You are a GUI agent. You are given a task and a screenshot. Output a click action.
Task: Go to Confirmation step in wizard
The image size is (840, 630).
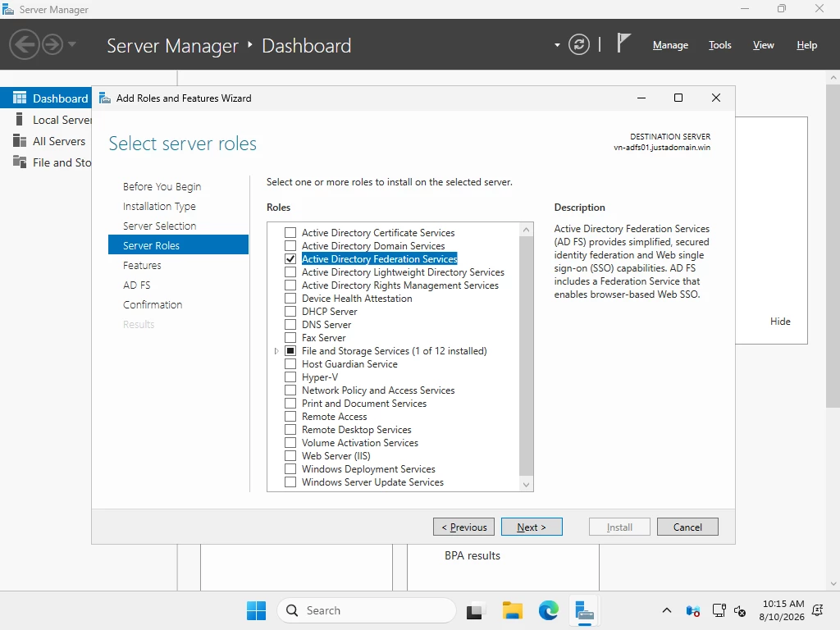(152, 305)
